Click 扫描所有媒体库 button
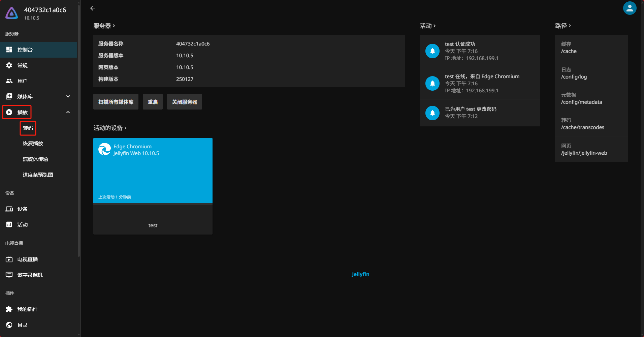 pyautogui.click(x=116, y=102)
